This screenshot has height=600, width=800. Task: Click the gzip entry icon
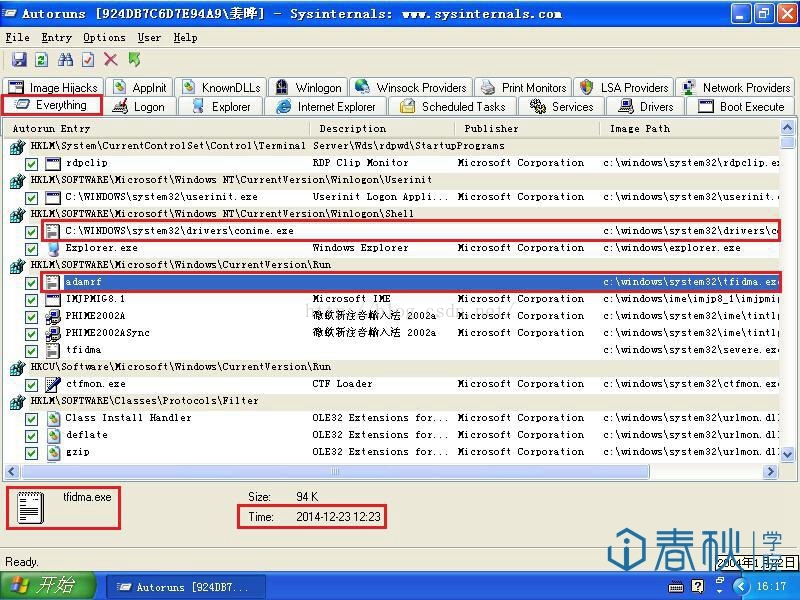53,453
